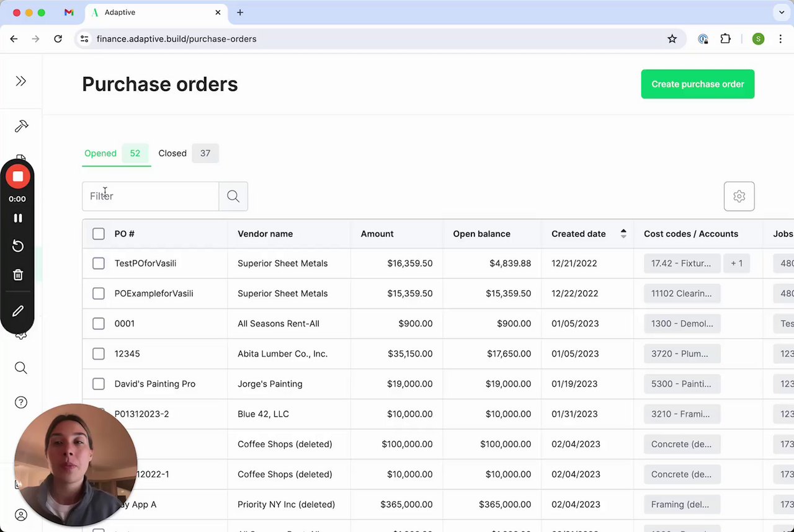The height and width of the screenshot is (532, 794).
Task: Click the 11102 Clearin... cost code tag
Action: (682, 293)
